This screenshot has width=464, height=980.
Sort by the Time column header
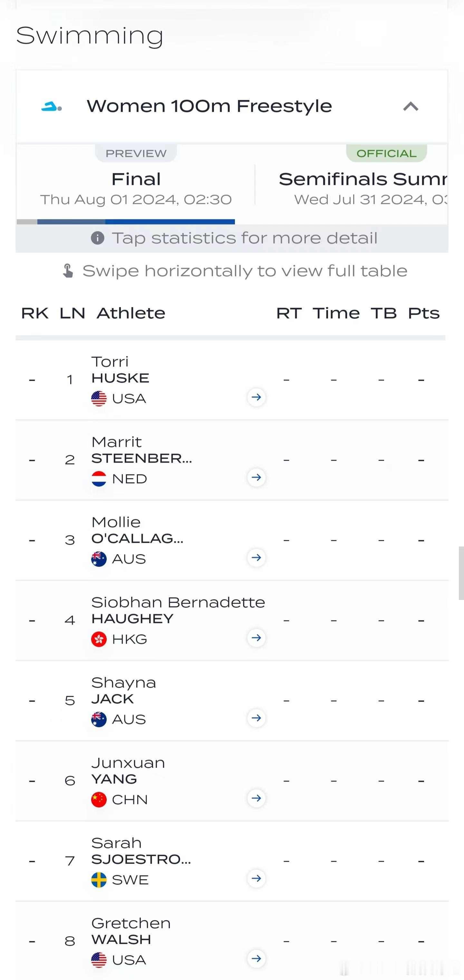tap(336, 313)
